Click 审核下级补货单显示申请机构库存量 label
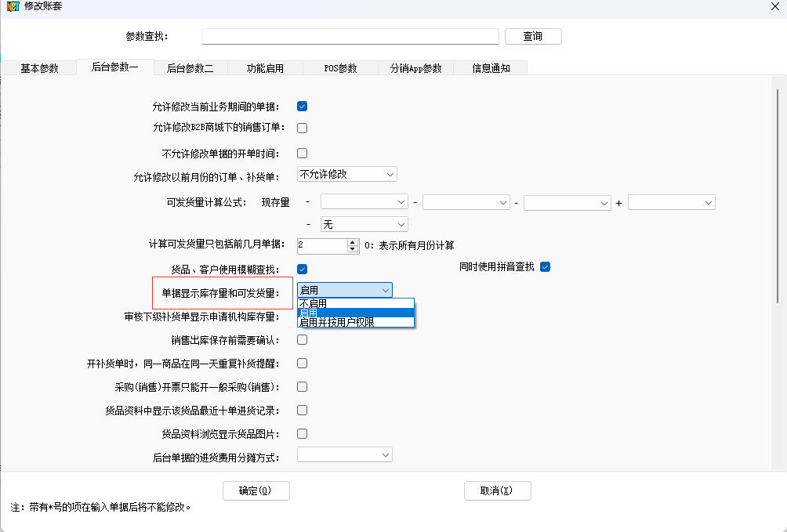The width and height of the screenshot is (787, 532). pos(201,317)
